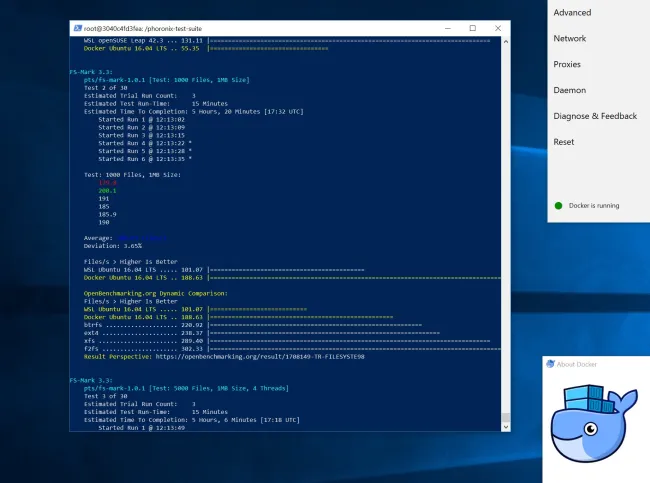Viewport: 650px width, 483px height.
Task: Click 'Started Run 1 @ 12:13:49' line
Action: point(141,427)
